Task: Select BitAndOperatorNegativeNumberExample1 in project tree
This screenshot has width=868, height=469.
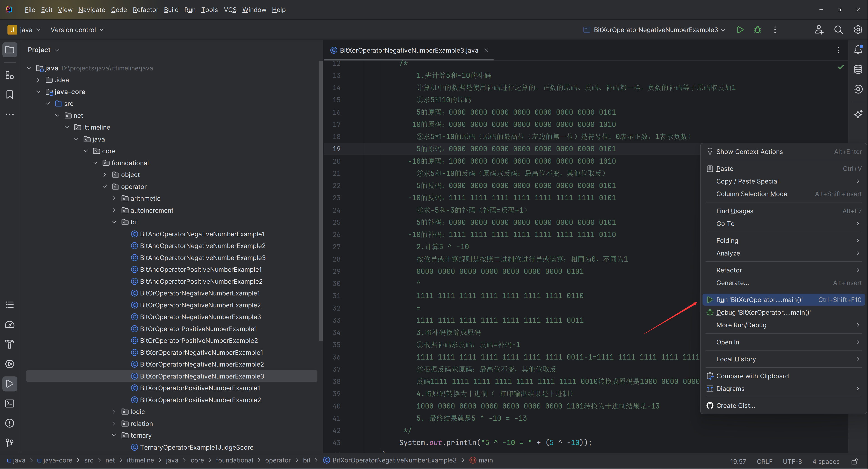Action: 202,234
